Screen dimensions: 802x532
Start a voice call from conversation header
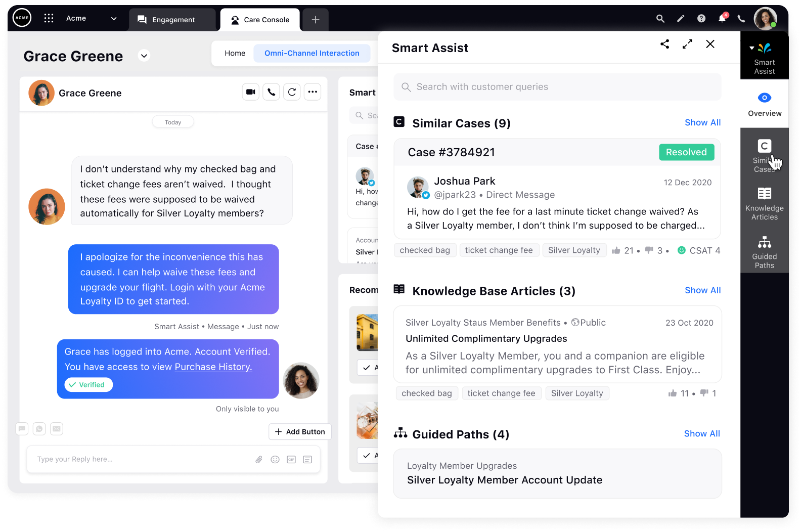tap(272, 92)
